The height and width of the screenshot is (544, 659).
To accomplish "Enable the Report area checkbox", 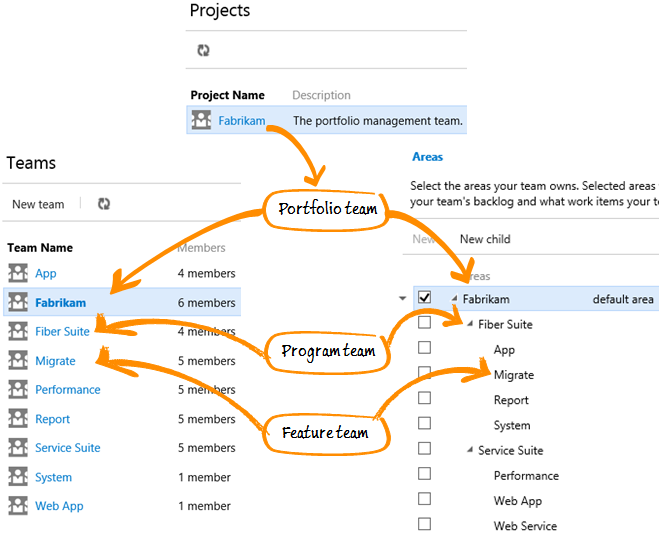I will coord(424,399).
